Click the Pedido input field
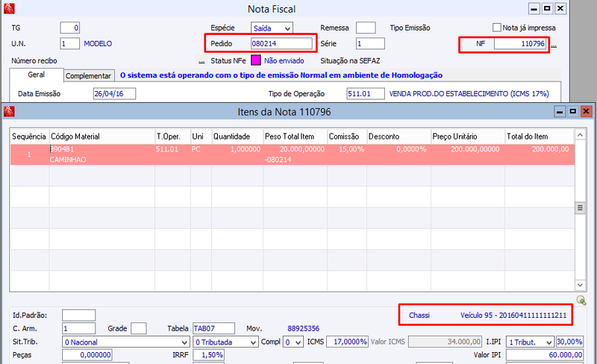Screen dimensions: 597x364 282,43
